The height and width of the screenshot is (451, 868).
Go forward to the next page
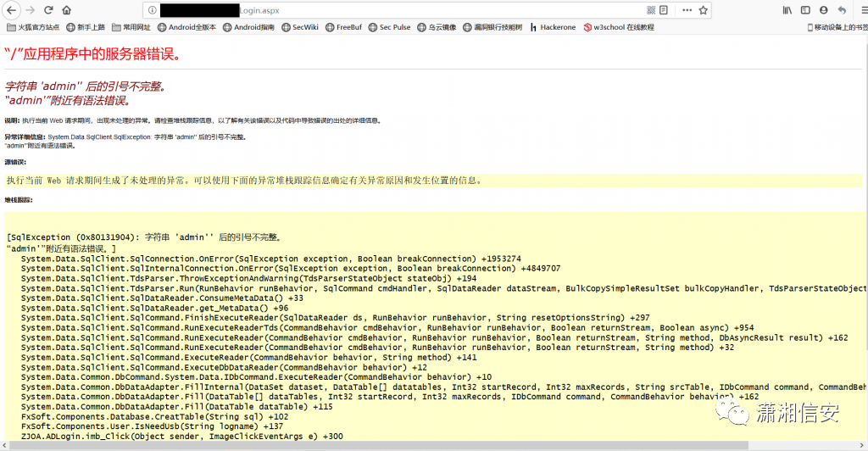pyautogui.click(x=31, y=10)
